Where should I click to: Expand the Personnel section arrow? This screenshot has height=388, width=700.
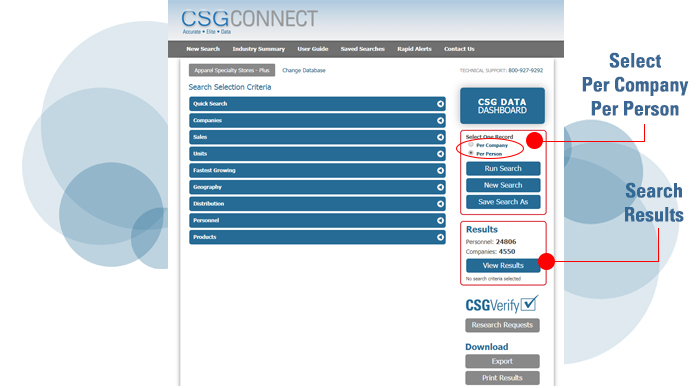(x=440, y=221)
